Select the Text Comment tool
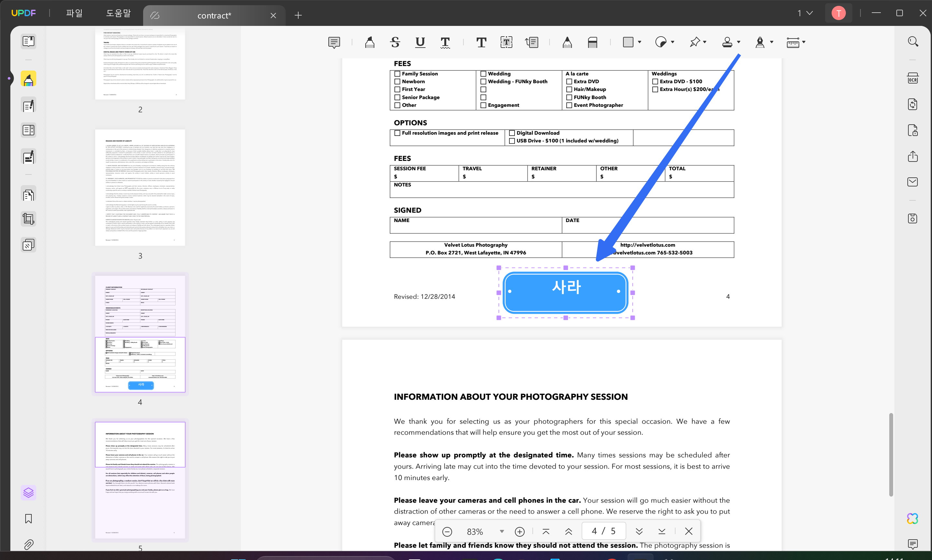 [481, 42]
